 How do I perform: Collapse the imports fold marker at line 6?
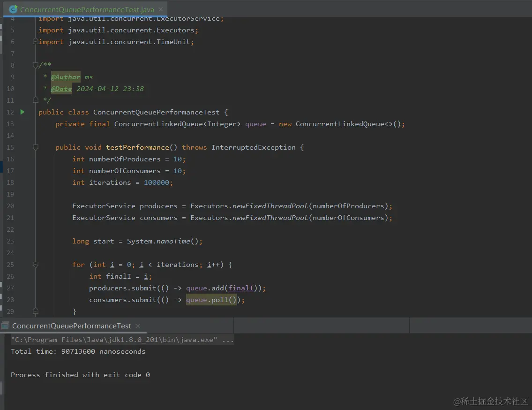point(35,41)
